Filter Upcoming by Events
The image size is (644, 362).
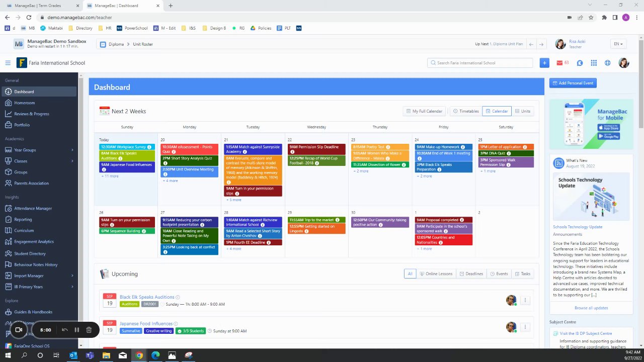499,274
